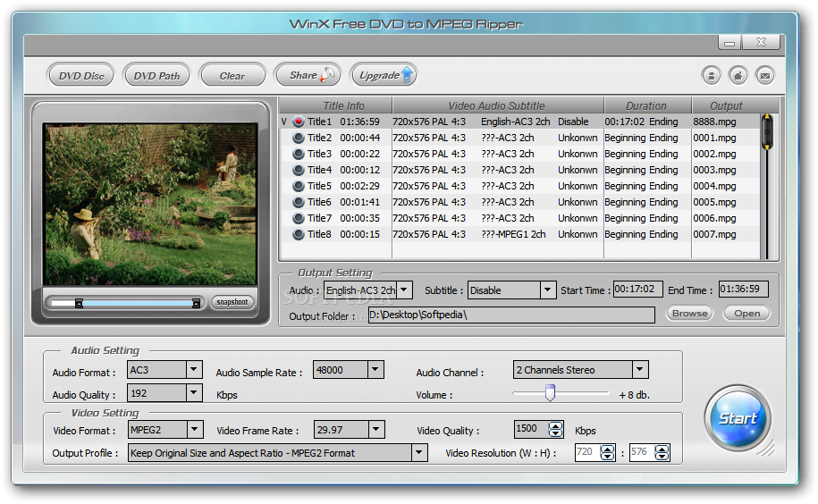The height and width of the screenshot is (504, 818).
Task: Click the Output Folder path field
Action: (511, 315)
